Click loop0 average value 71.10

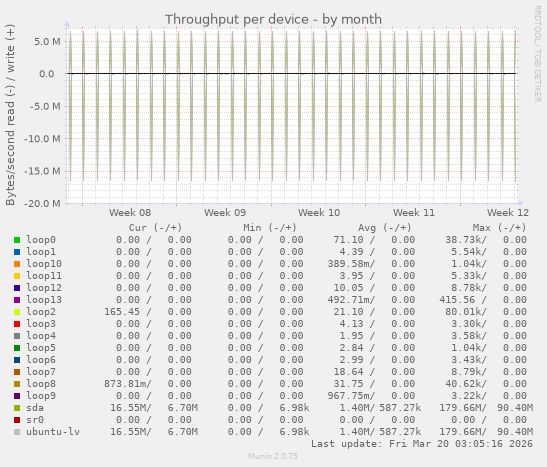[348, 240]
